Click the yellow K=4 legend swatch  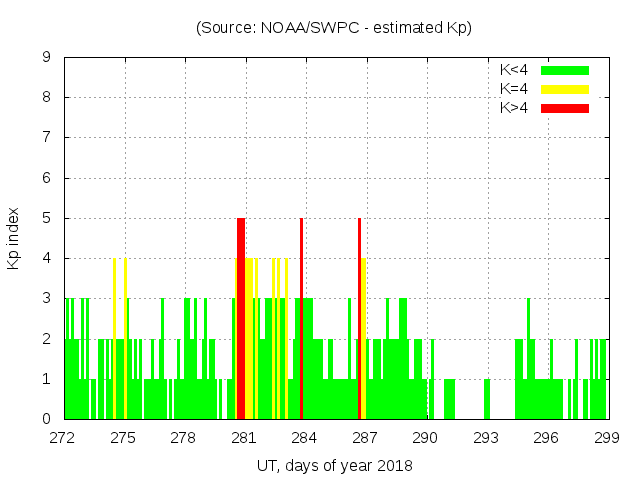click(x=565, y=89)
